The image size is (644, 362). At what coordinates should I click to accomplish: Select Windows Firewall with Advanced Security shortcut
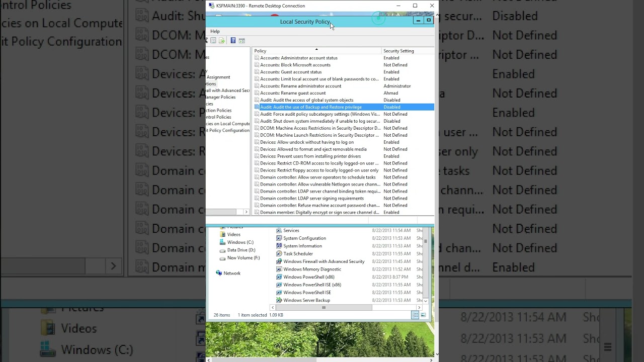[x=320, y=261]
